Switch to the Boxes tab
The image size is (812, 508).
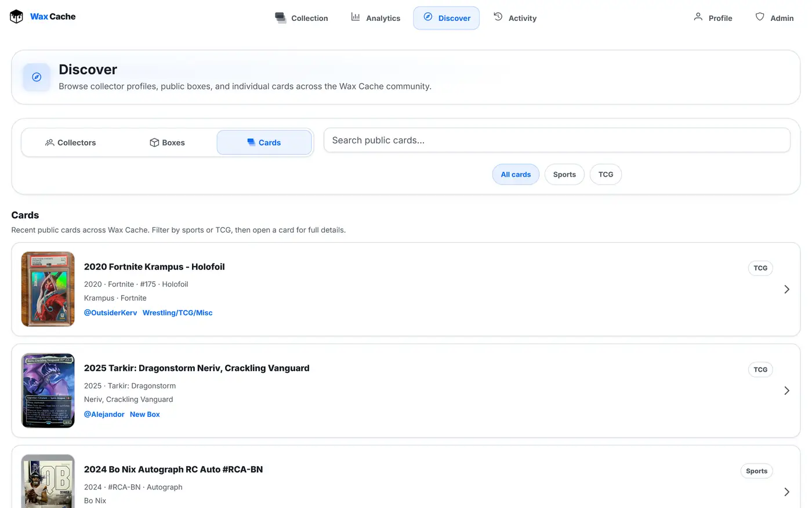[x=167, y=143]
